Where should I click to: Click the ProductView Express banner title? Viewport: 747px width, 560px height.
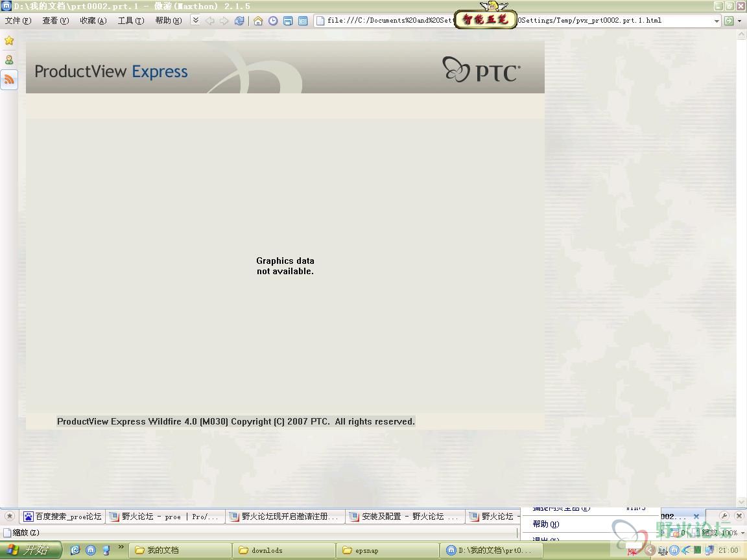coord(111,71)
